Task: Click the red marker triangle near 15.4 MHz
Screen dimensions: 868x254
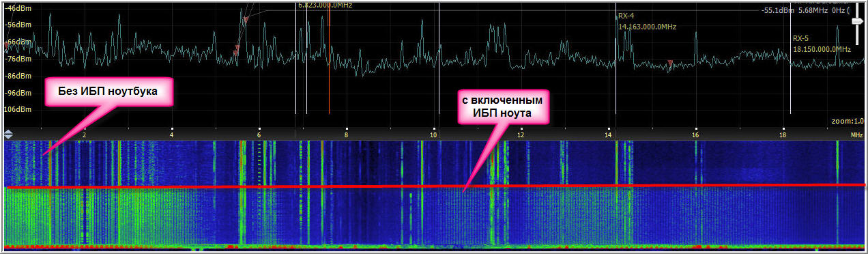Action: pyautogui.click(x=670, y=63)
